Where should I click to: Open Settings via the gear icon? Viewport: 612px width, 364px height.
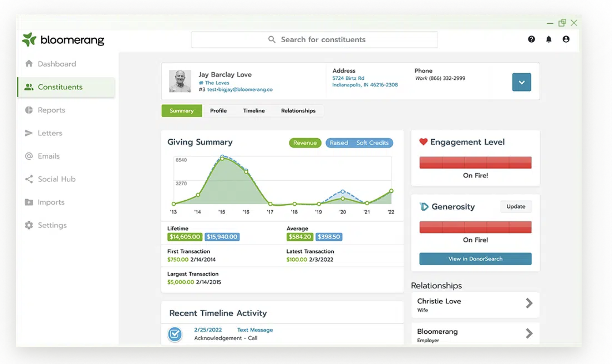click(29, 225)
